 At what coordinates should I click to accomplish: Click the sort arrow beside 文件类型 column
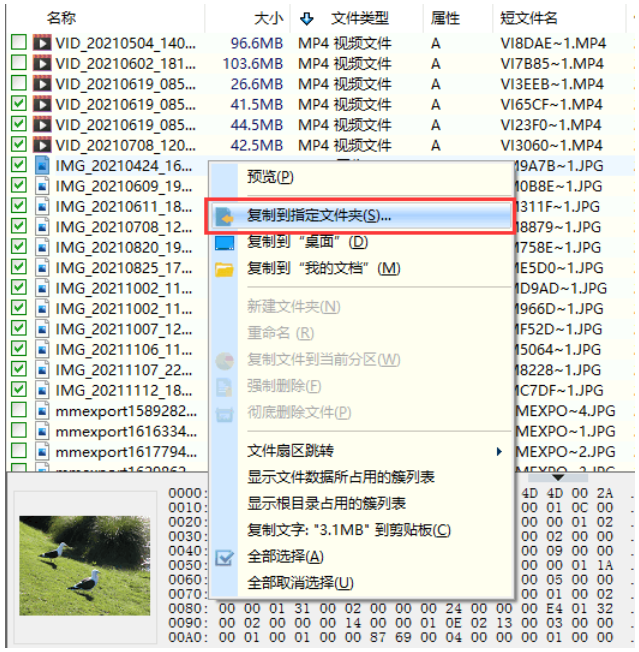pyautogui.click(x=306, y=18)
